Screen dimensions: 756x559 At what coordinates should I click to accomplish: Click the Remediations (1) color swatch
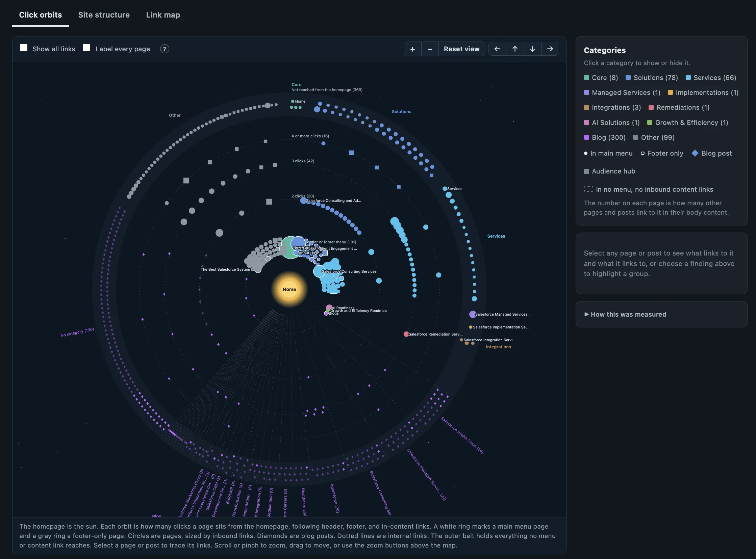(x=651, y=107)
